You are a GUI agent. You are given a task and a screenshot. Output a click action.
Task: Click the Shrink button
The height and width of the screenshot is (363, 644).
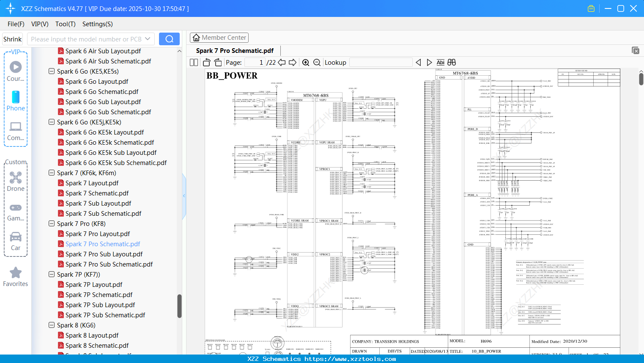[12, 38]
